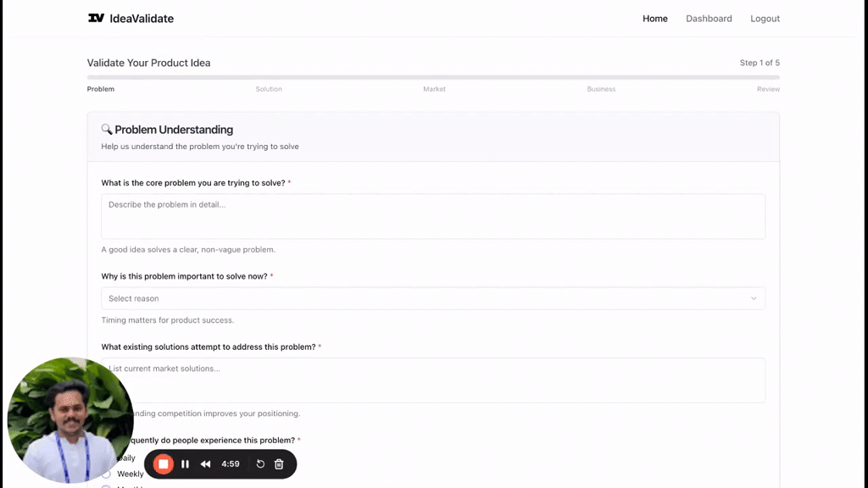Screen dimensions: 868x488
Task: Select the Problem step label
Action: pos(101,89)
